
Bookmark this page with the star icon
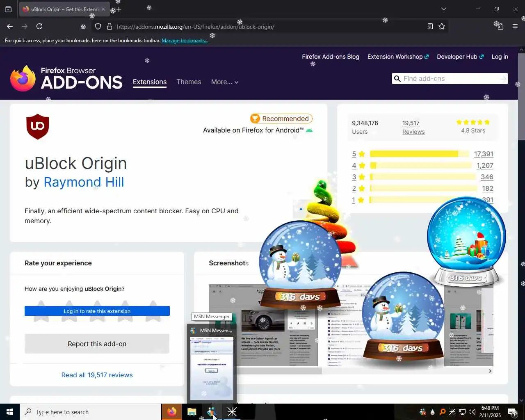[x=442, y=26]
